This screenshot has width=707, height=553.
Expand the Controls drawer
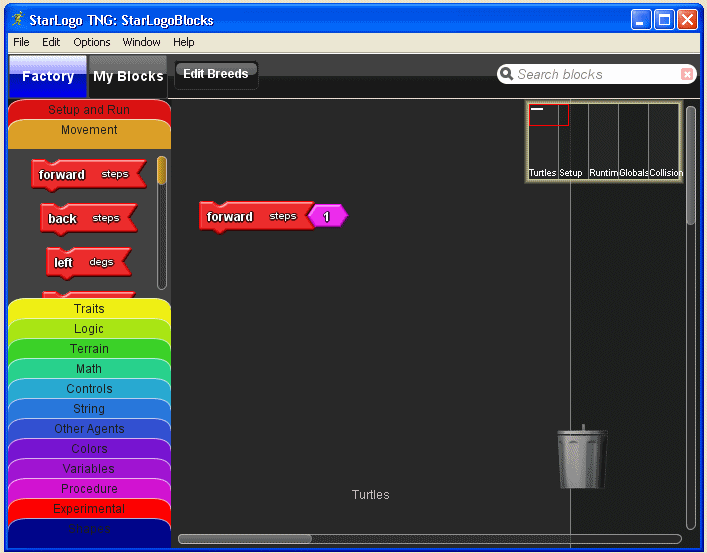coord(89,388)
